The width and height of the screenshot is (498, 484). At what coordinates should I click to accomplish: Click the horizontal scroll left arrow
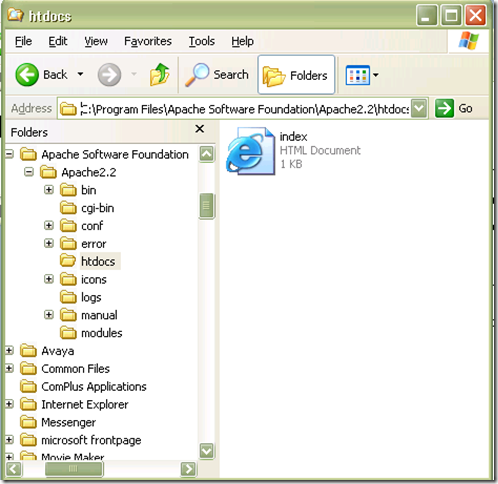click(14, 469)
